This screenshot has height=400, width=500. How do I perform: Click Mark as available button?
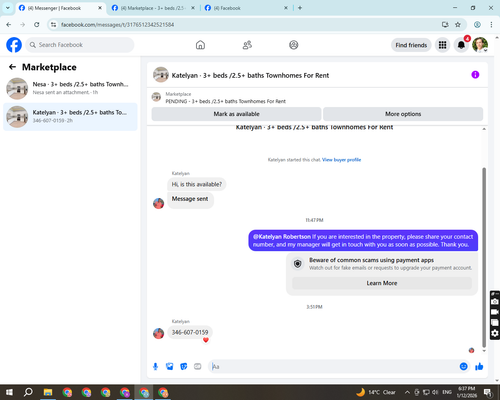pyautogui.click(x=236, y=114)
